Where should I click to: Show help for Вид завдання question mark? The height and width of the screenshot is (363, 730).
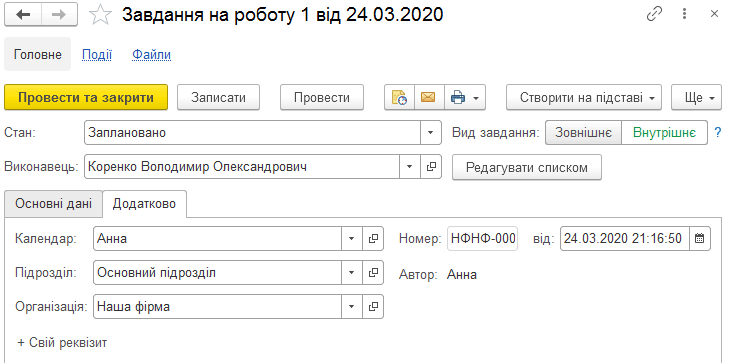[x=717, y=133]
